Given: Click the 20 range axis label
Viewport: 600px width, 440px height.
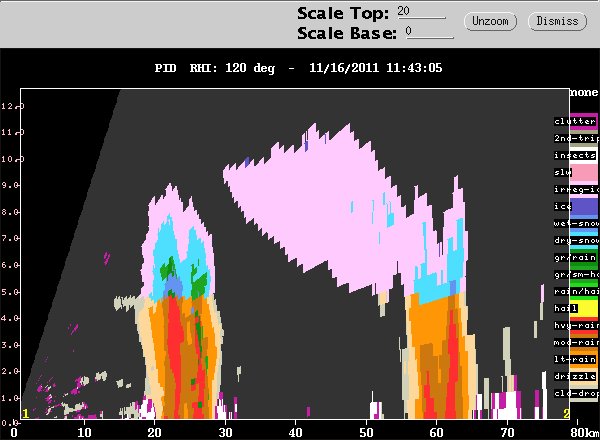Looking at the screenshot, I should [x=154, y=432].
